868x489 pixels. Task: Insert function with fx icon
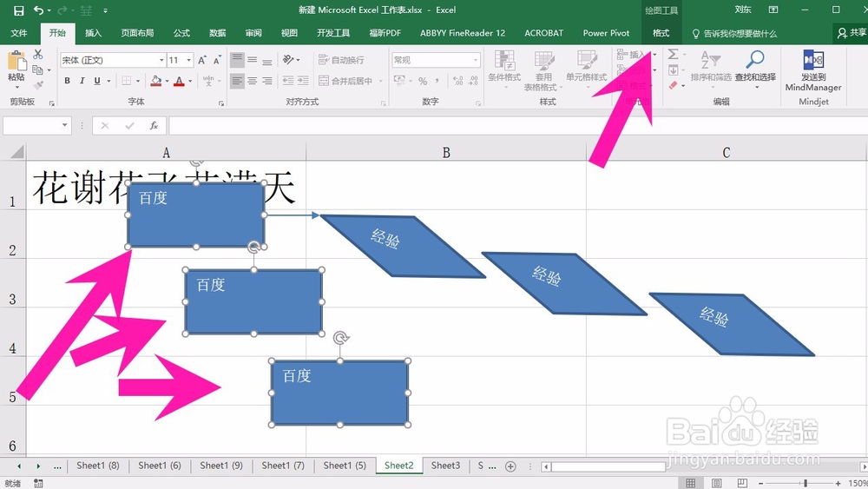tap(154, 126)
